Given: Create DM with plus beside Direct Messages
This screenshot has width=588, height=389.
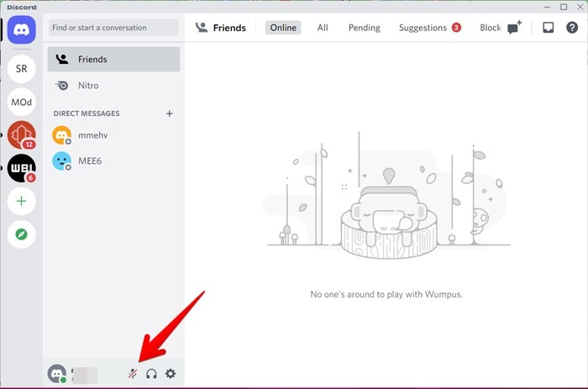Looking at the screenshot, I should tap(169, 113).
